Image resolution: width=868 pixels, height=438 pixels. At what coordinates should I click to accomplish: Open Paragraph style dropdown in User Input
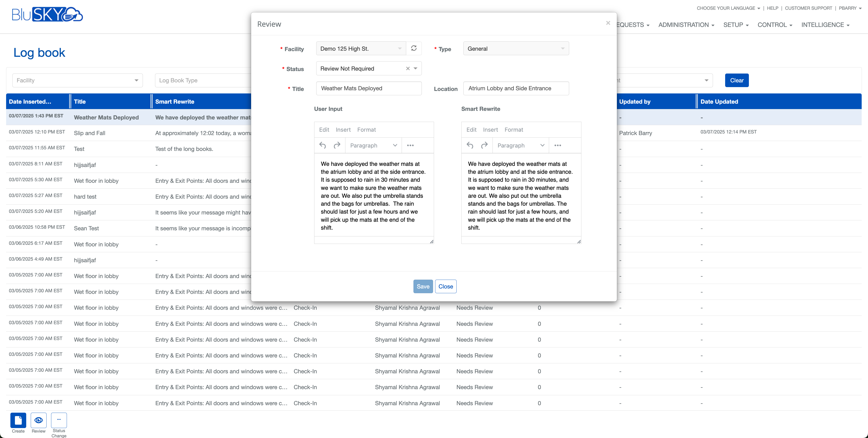tap(373, 145)
